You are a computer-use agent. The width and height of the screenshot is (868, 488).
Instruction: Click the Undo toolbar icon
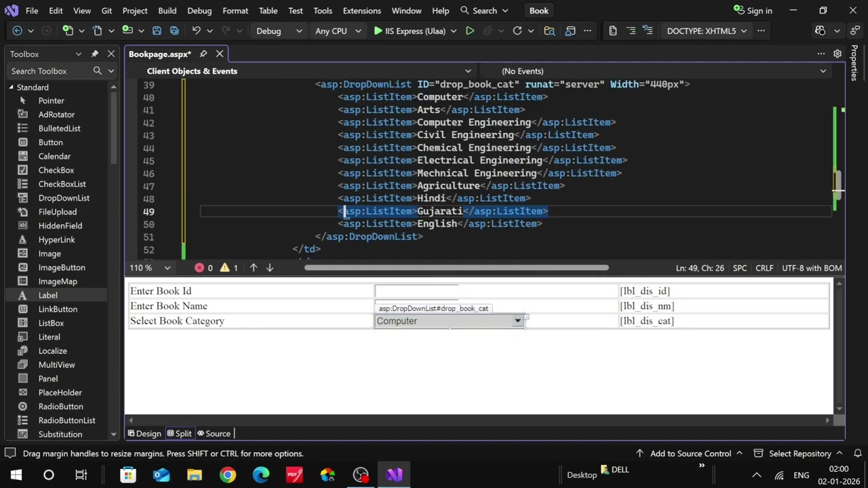coord(196,30)
